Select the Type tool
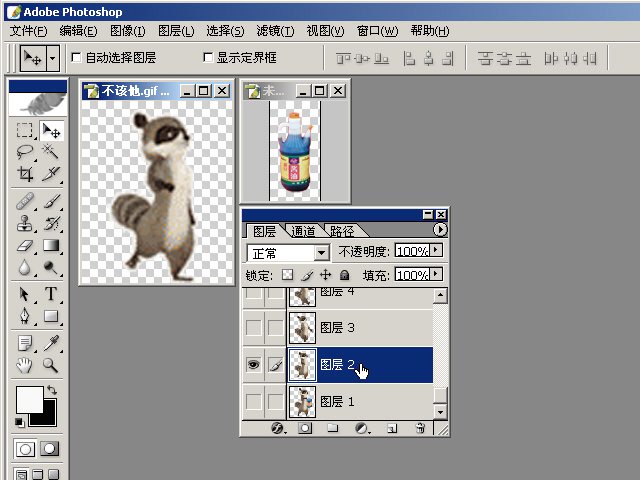Screen dimensions: 640x480 (51, 294)
